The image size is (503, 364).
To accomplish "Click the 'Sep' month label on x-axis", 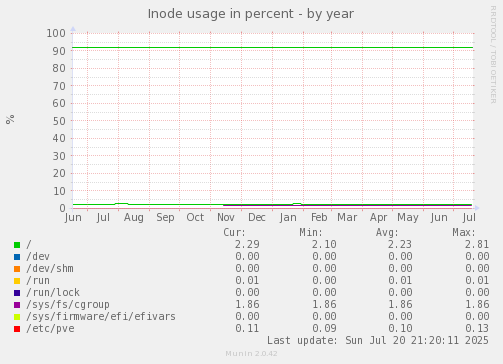I will tap(165, 218).
